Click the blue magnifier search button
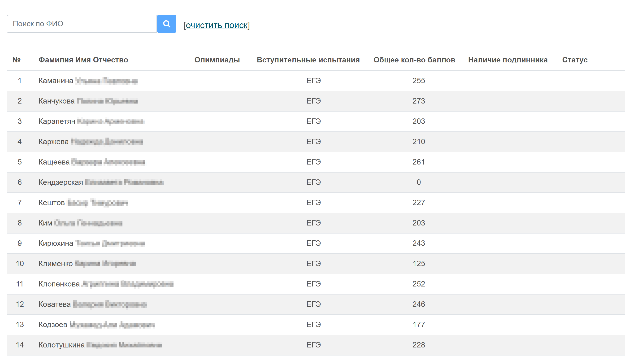 tap(166, 24)
